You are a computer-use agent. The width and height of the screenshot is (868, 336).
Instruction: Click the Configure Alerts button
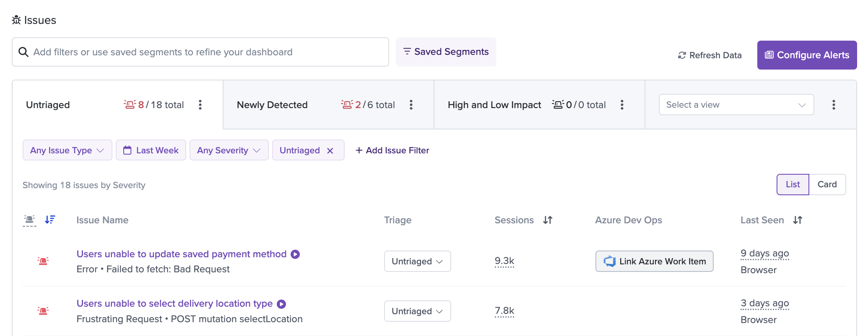[x=807, y=55]
